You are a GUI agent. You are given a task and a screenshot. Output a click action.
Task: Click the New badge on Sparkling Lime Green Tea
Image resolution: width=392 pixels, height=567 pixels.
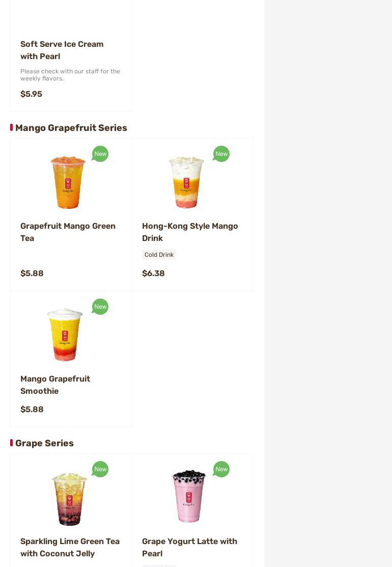click(100, 469)
